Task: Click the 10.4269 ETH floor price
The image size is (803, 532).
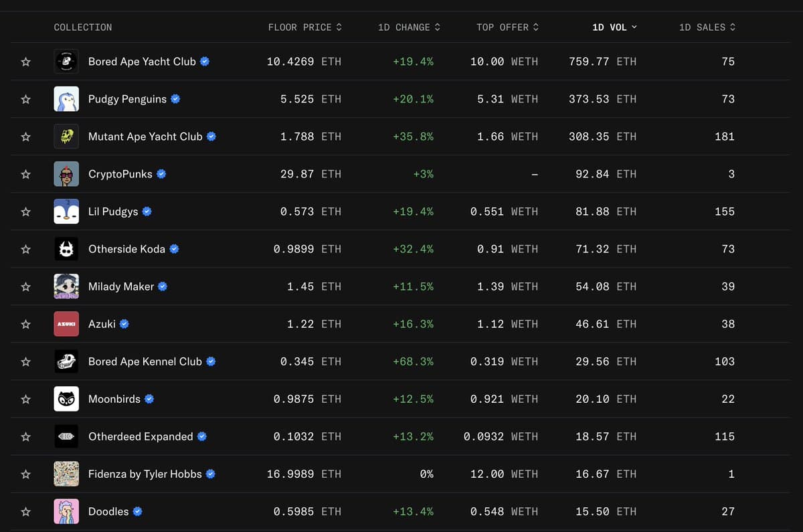Action: pos(304,62)
